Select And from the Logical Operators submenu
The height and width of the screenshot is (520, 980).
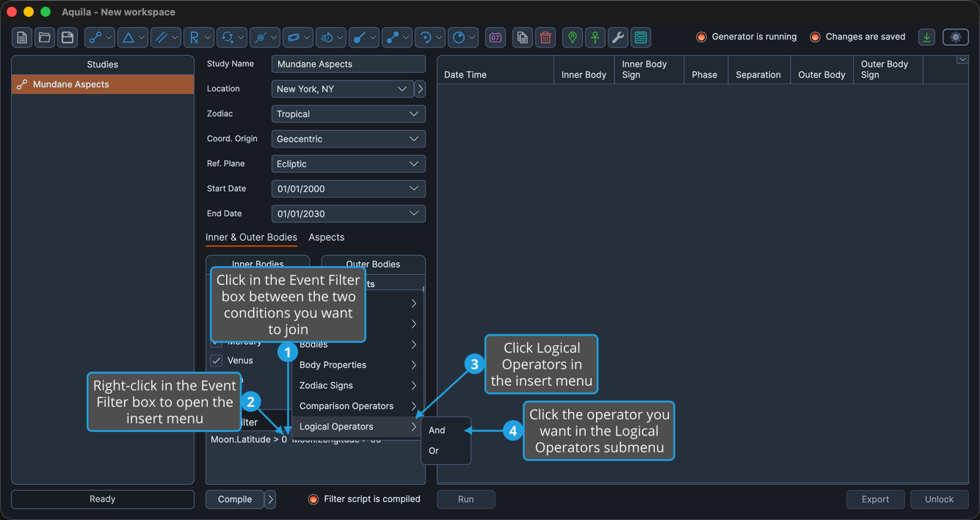pyautogui.click(x=446, y=430)
